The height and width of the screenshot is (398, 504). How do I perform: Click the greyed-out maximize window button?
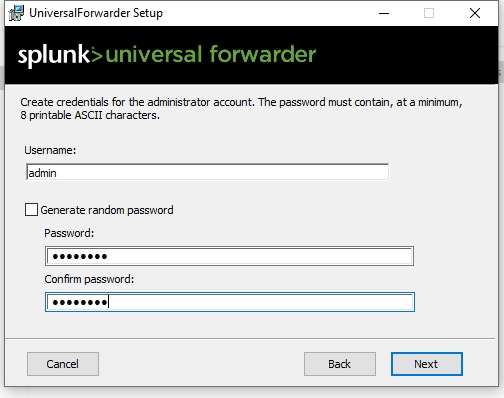pos(429,13)
